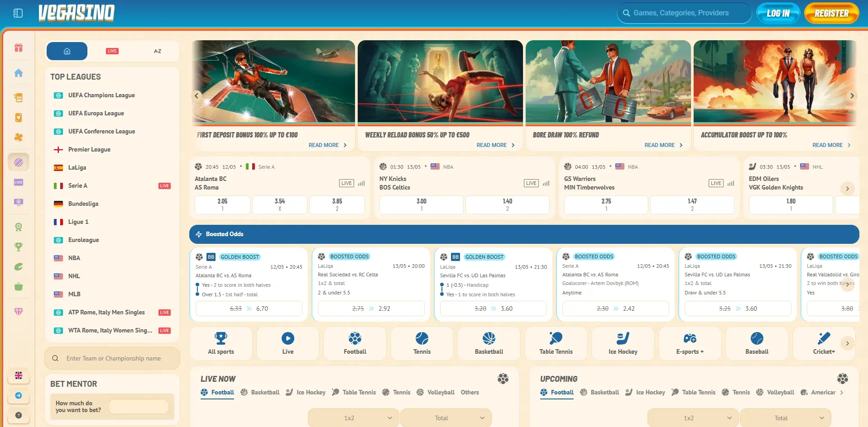Open the green award ribbon sidebar icon
868x427 pixels.
[19, 227]
